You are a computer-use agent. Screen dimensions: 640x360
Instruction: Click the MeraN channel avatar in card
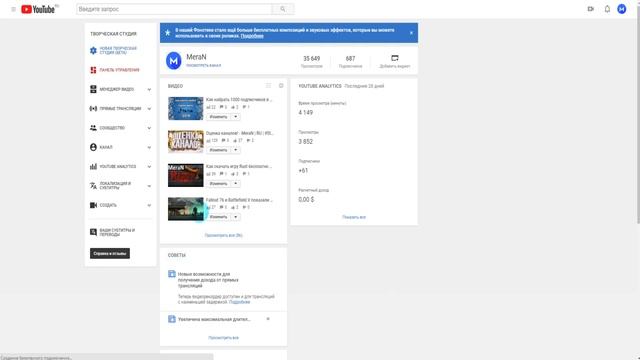pos(173,61)
